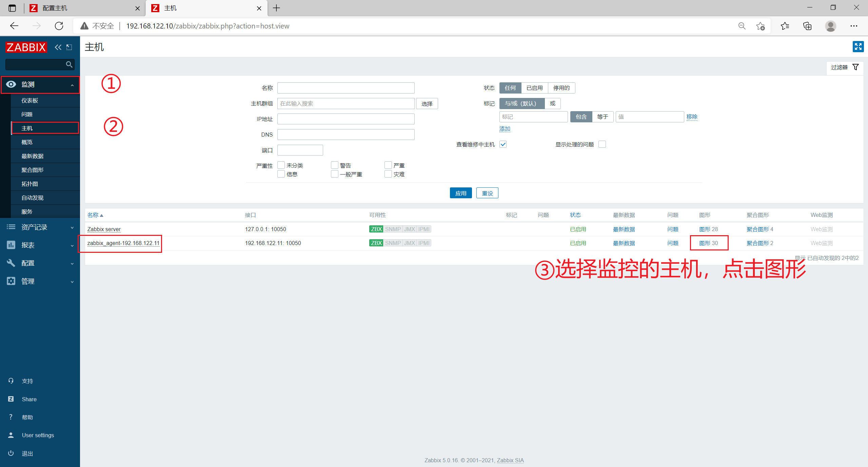Click 选择 host group button
868x467 pixels.
427,103
